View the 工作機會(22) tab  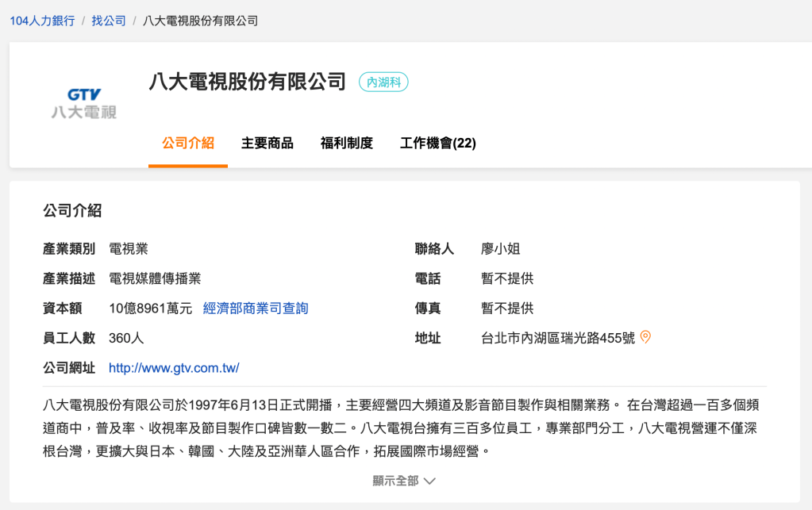[x=438, y=144]
